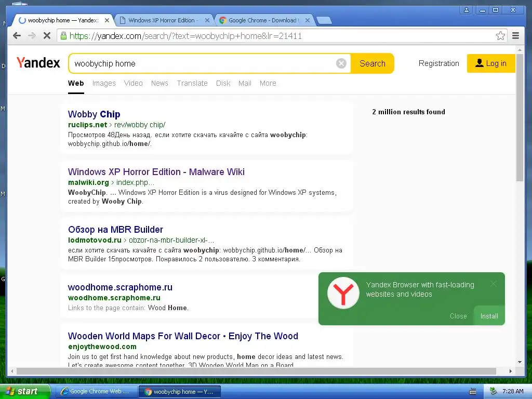Screen dimensions: 532x399
Task: Click the Chrome user profile icon
Action: pos(467,10)
